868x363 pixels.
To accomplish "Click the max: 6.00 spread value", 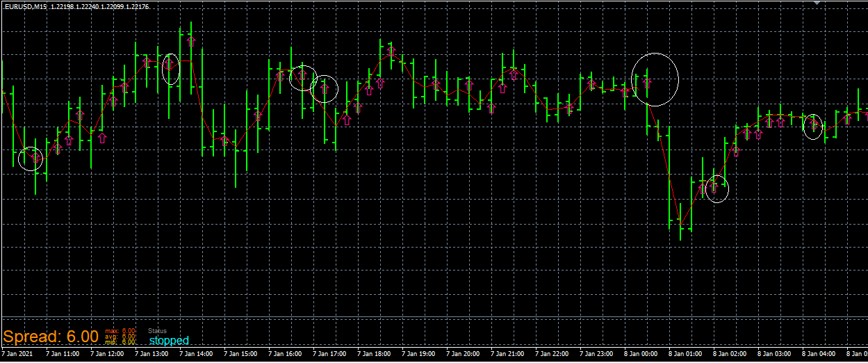I will [x=120, y=331].
